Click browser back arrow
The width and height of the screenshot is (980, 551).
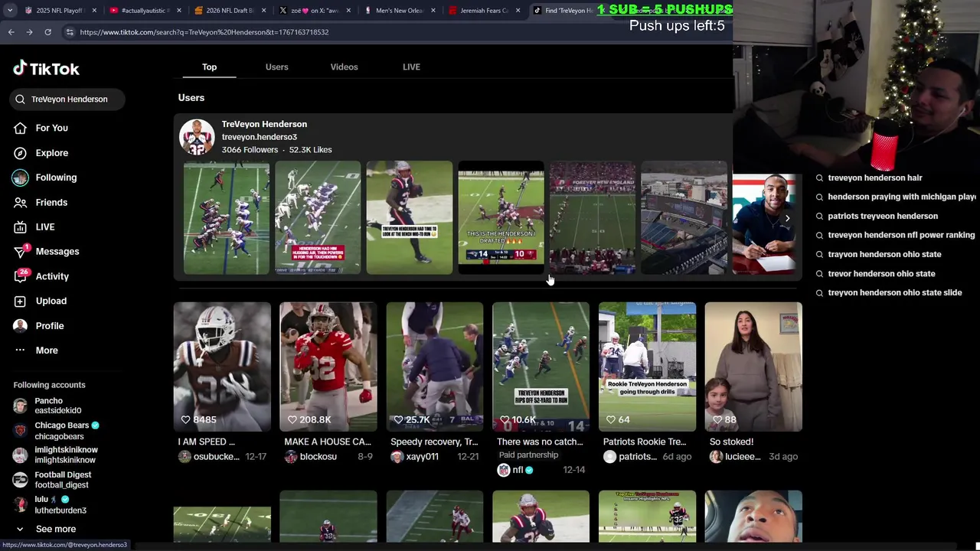click(x=11, y=32)
